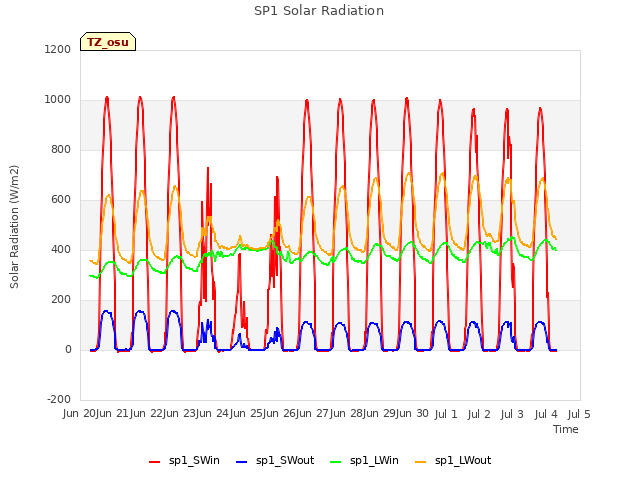Click the 800 y-axis tick label
Viewport: 640px width, 480px height.
click(x=61, y=150)
